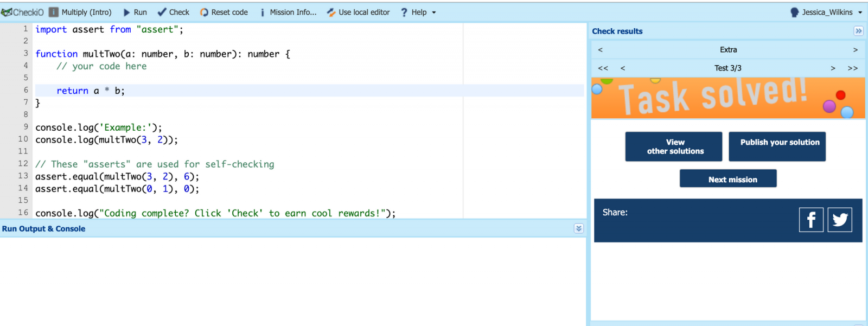
Task: Run the code with the play icon
Action: click(x=126, y=12)
